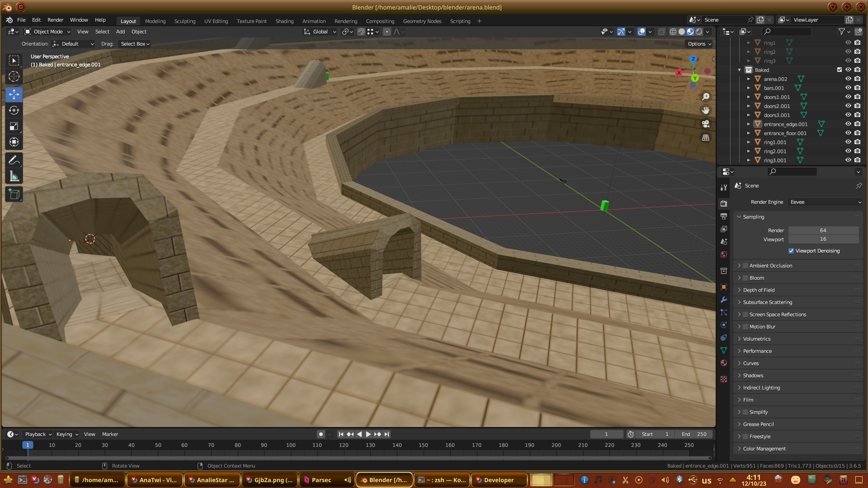The image size is (868, 488).
Task: Expand the Shadows panel
Action: pyautogui.click(x=753, y=375)
